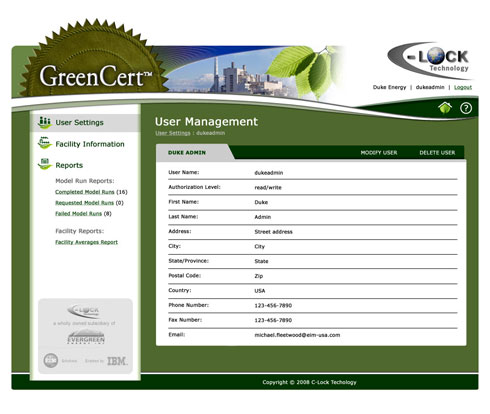The width and height of the screenshot is (490, 414).
Task: Open the Help question mark icon
Action: point(466,108)
